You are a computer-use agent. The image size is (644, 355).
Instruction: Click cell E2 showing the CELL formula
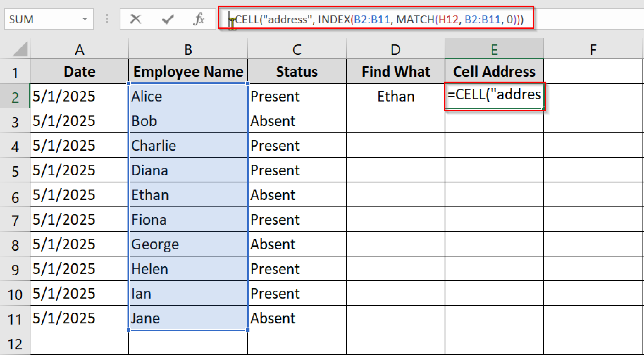click(x=494, y=96)
